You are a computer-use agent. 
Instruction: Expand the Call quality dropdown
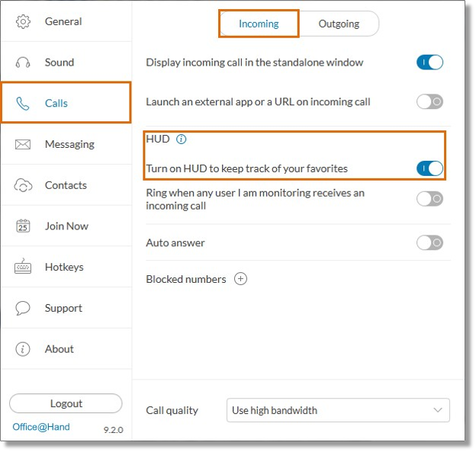coord(338,410)
